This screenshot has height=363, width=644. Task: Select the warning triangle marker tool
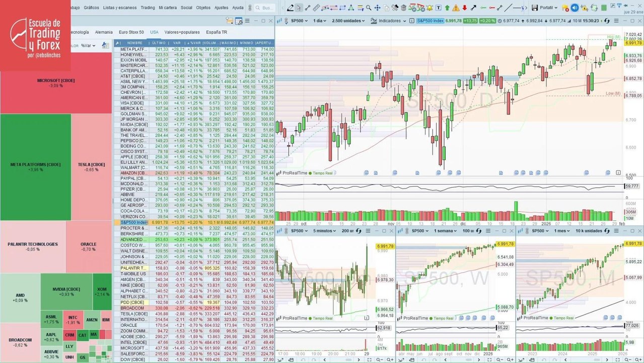[456, 8]
